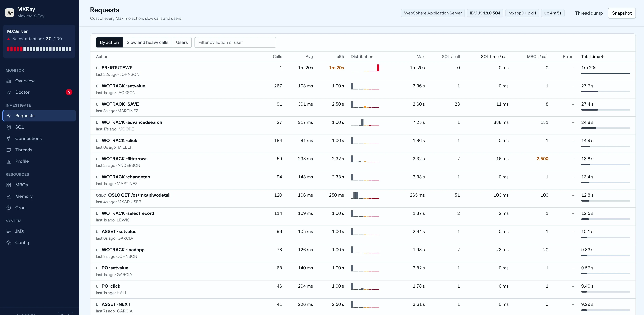Viewport: 644px width, 315px height.
Task: Click the MXRay logo icon
Action: tap(10, 13)
